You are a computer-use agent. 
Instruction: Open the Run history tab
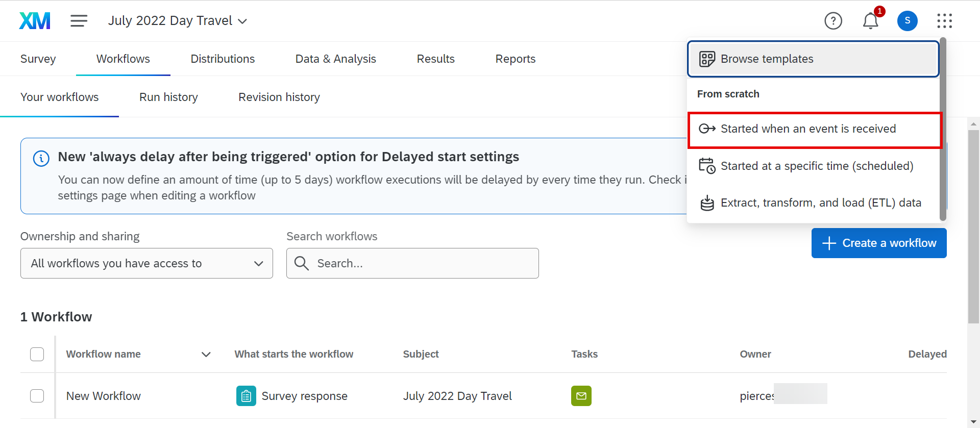click(x=168, y=97)
